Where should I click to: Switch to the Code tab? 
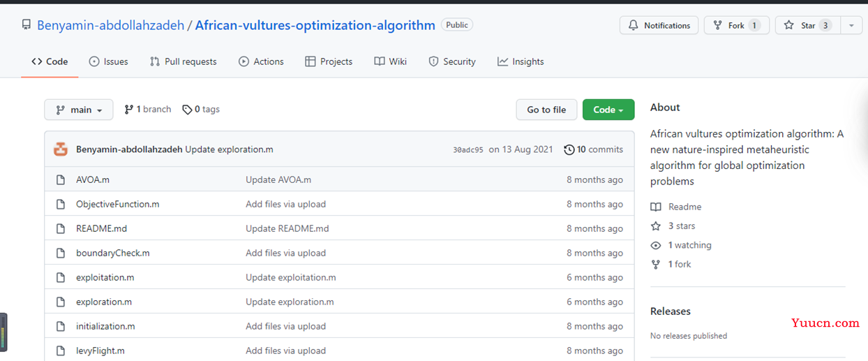coord(50,61)
